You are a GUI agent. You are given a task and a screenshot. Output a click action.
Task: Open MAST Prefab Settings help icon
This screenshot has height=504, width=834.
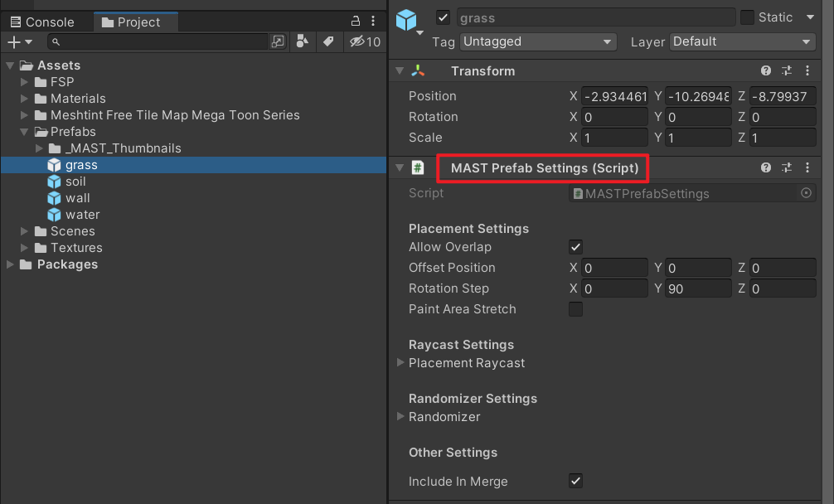click(x=766, y=168)
